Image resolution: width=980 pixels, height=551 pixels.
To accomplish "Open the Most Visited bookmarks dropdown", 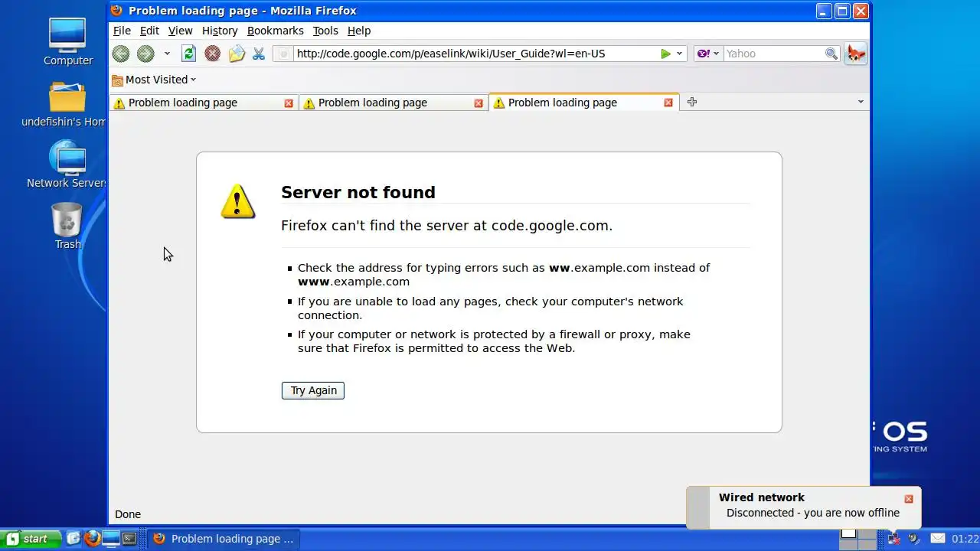I will [x=154, y=80].
